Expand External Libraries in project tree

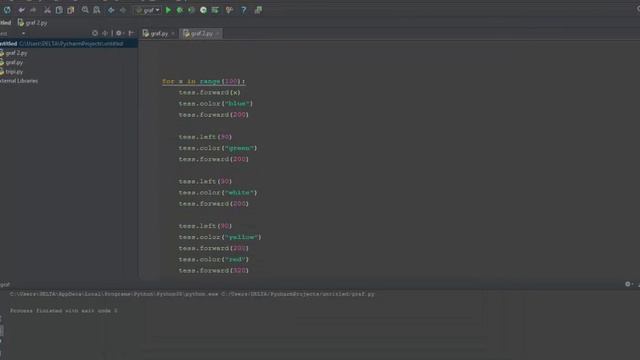point(19,81)
